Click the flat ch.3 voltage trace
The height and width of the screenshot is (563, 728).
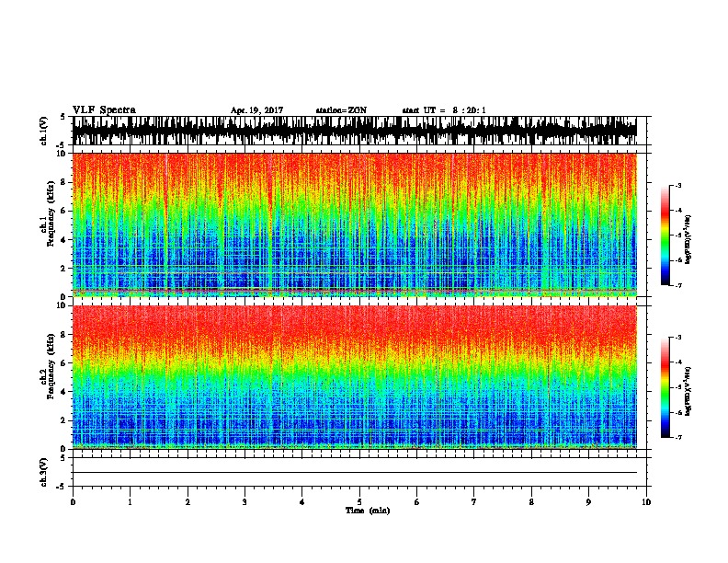coord(355,473)
